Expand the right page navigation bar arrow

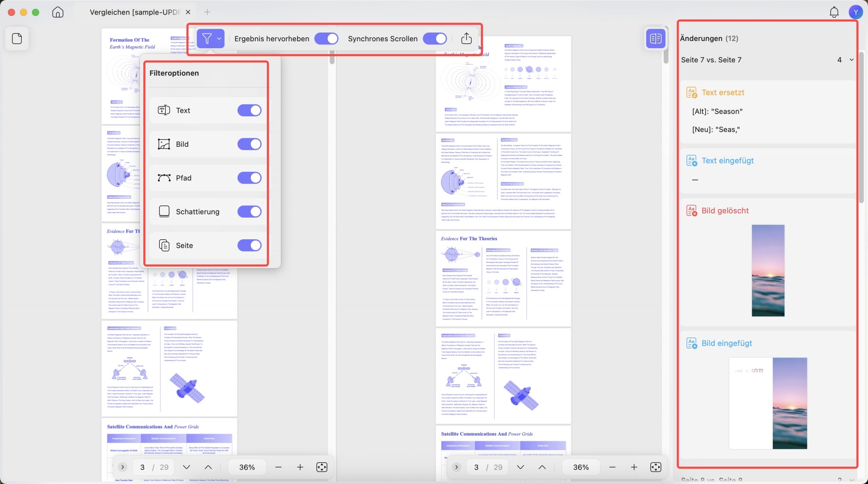tap(456, 467)
